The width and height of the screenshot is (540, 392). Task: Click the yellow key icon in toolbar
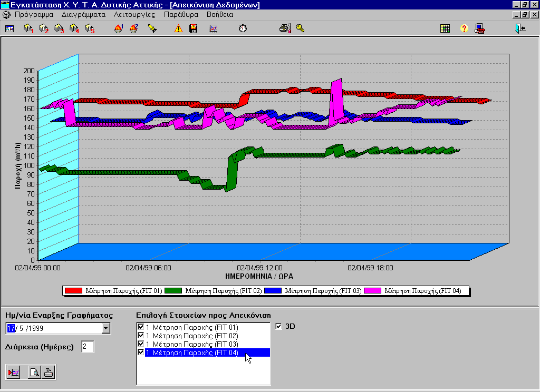click(x=300, y=28)
